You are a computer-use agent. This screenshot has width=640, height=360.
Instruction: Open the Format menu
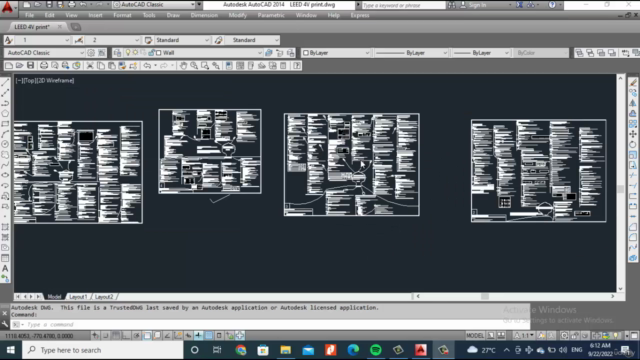click(x=122, y=15)
